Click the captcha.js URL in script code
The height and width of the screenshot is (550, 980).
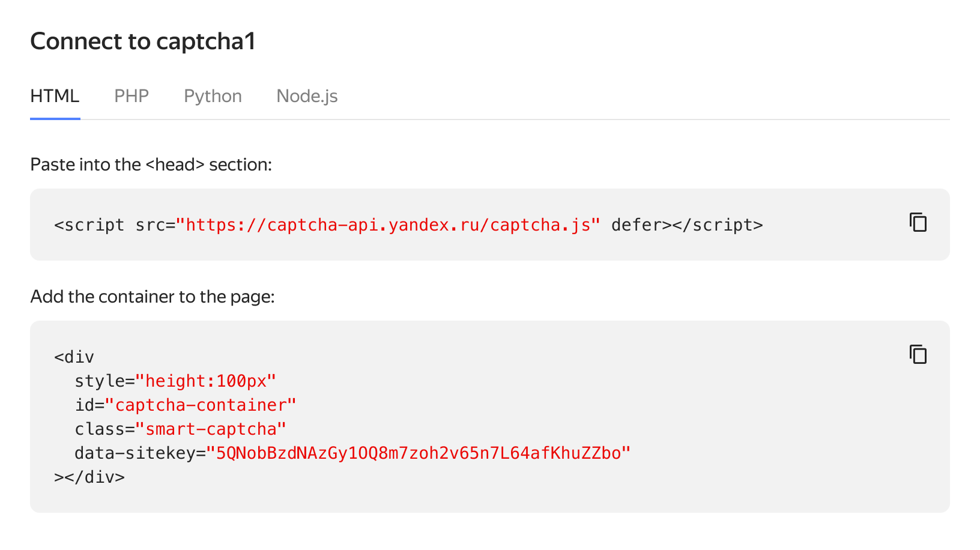(388, 225)
